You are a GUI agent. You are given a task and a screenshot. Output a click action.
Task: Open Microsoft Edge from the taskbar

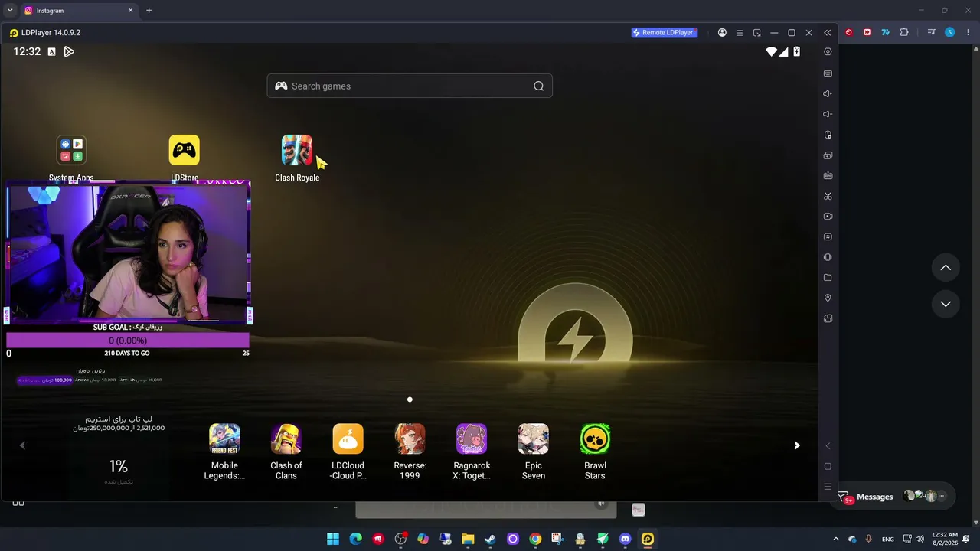pos(355,539)
